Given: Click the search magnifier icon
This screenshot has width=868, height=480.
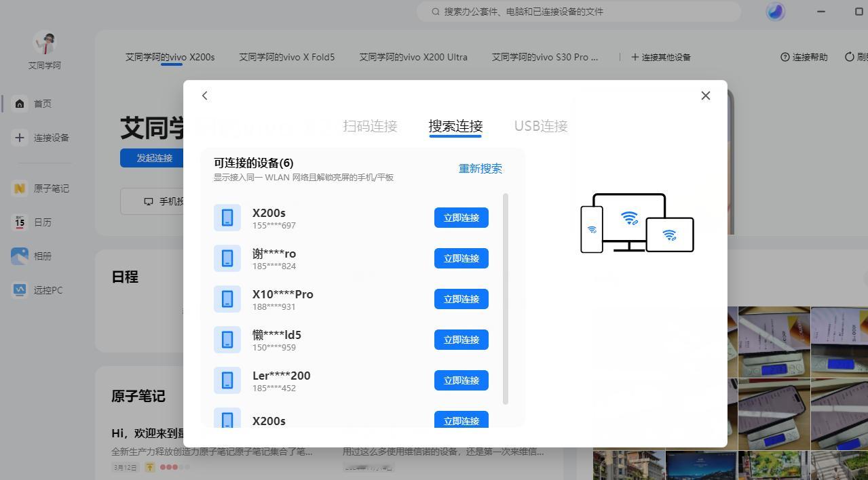Looking at the screenshot, I should pos(436,12).
